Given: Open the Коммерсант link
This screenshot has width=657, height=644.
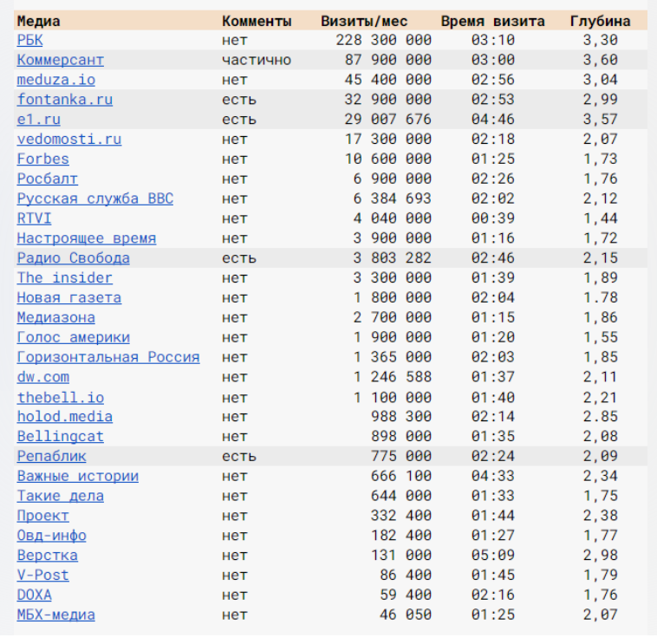Looking at the screenshot, I should coord(61,60).
